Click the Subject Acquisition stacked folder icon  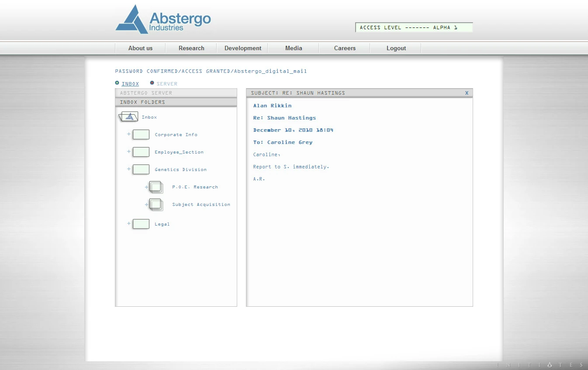(x=156, y=205)
